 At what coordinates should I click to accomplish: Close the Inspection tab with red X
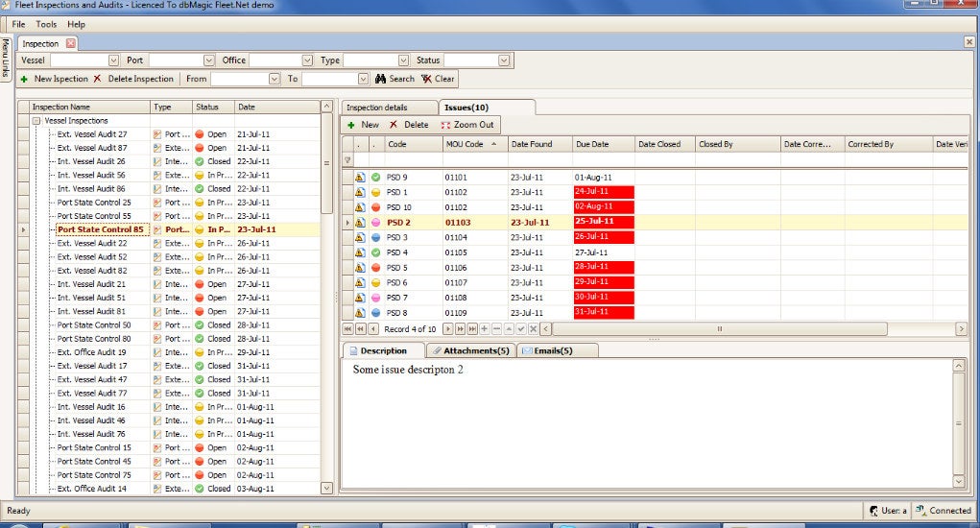(x=70, y=44)
